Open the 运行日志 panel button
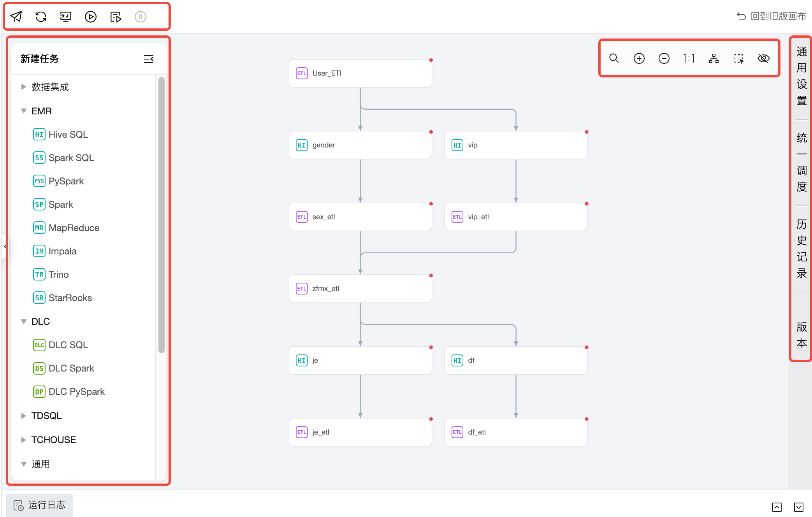Viewport: 812px width, 517px height. [40, 505]
